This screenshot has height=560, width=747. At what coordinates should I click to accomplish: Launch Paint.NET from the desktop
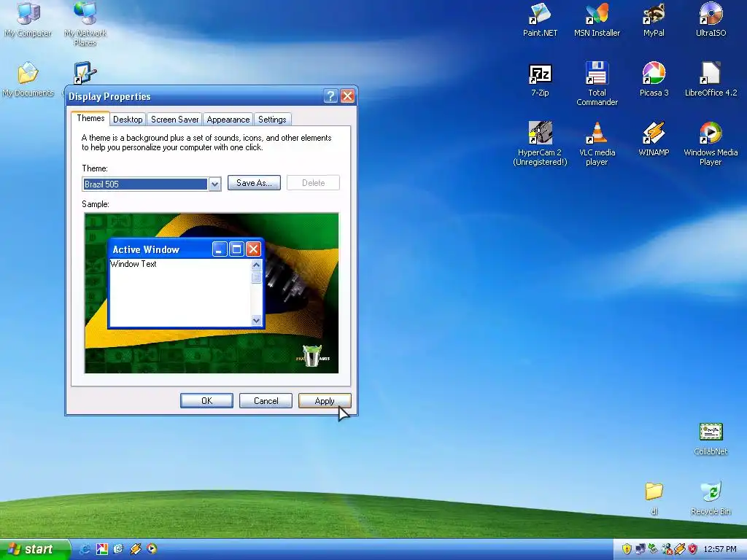[540, 20]
